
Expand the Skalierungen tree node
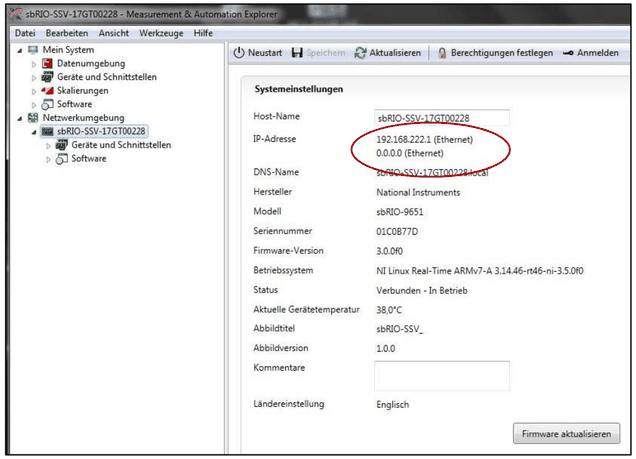click(x=34, y=91)
